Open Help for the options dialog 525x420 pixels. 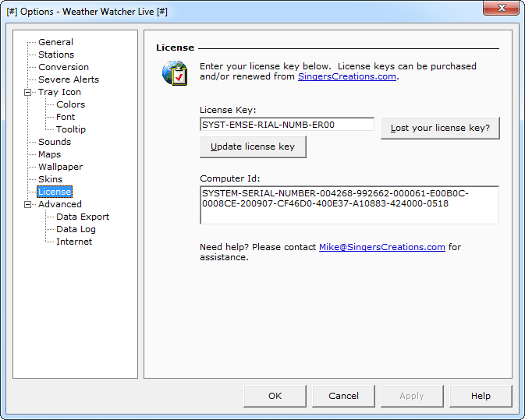pyautogui.click(x=481, y=396)
